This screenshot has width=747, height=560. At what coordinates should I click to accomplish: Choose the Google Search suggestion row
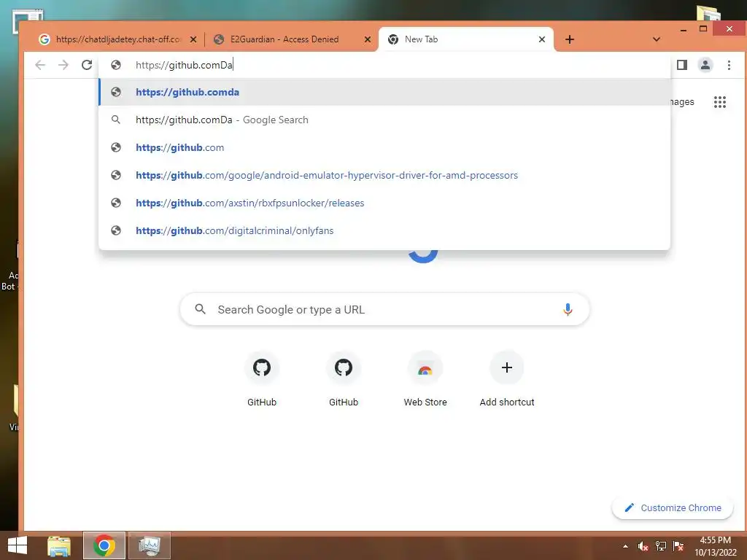pos(384,120)
